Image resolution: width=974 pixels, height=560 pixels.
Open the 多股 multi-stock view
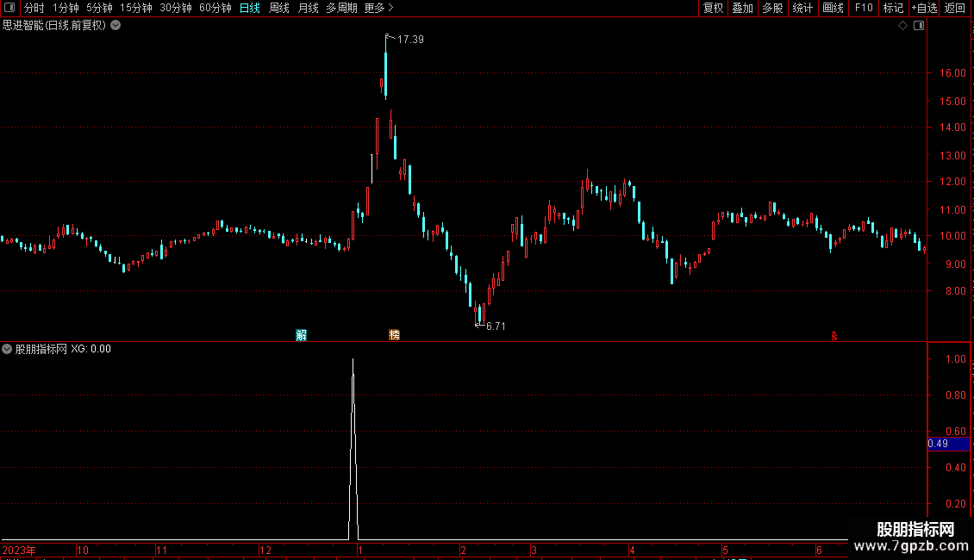[772, 8]
